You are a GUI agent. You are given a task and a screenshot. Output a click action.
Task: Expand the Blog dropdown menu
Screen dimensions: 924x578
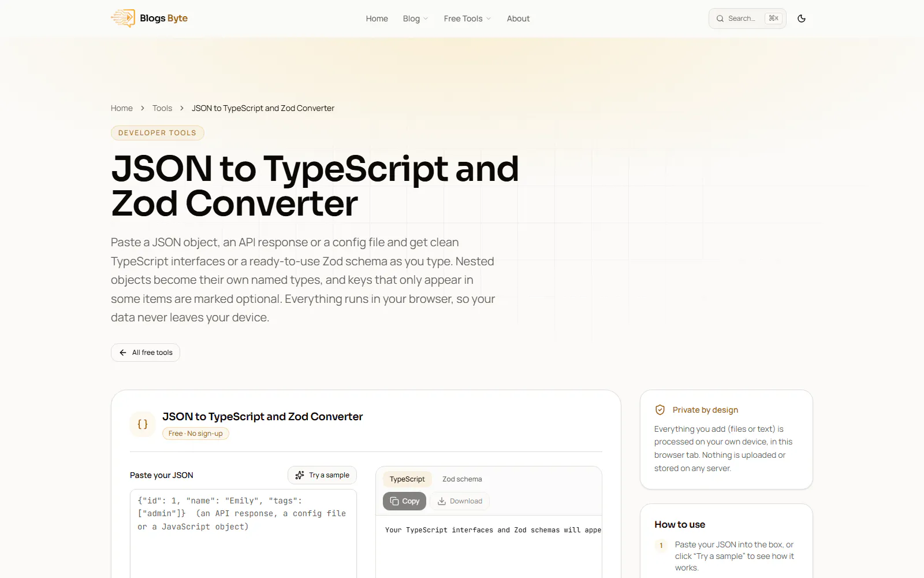pyautogui.click(x=415, y=18)
